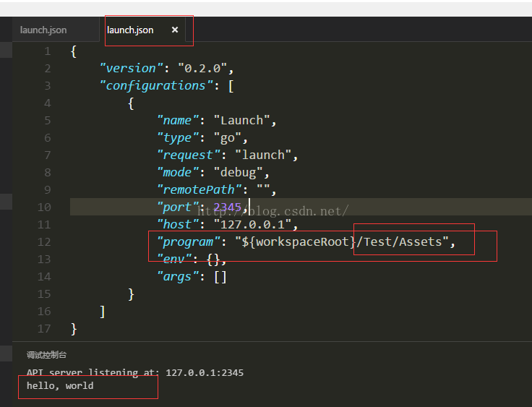Click line number 17 in the gutter
This screenshot has height=407, width=532.
[x=44, y=329]
